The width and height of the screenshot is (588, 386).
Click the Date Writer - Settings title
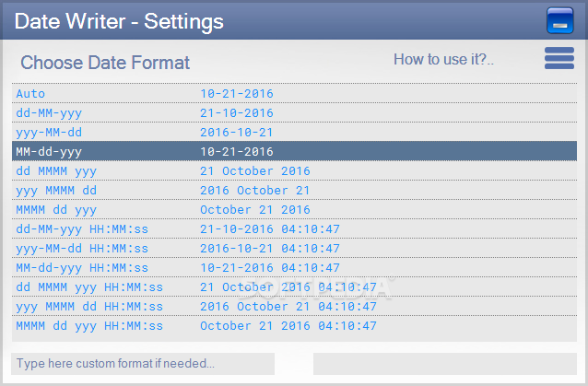[119, 21]
